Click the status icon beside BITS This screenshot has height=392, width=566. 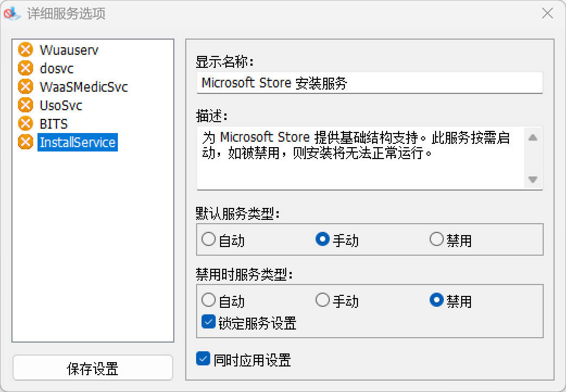[26, 124]
